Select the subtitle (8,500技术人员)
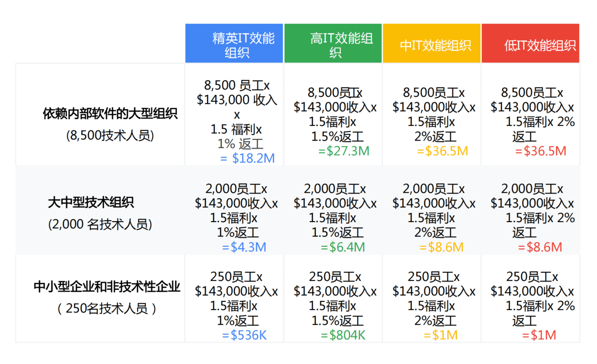597x364 pixels. click(x=110, y=135)
